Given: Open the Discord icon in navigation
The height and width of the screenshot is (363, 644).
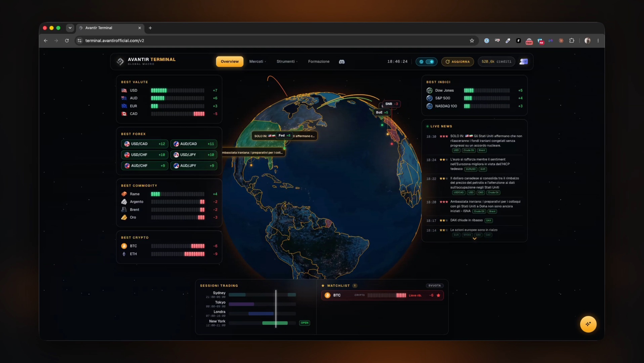Looking at the screenshot, I should (x=342, y=62).
